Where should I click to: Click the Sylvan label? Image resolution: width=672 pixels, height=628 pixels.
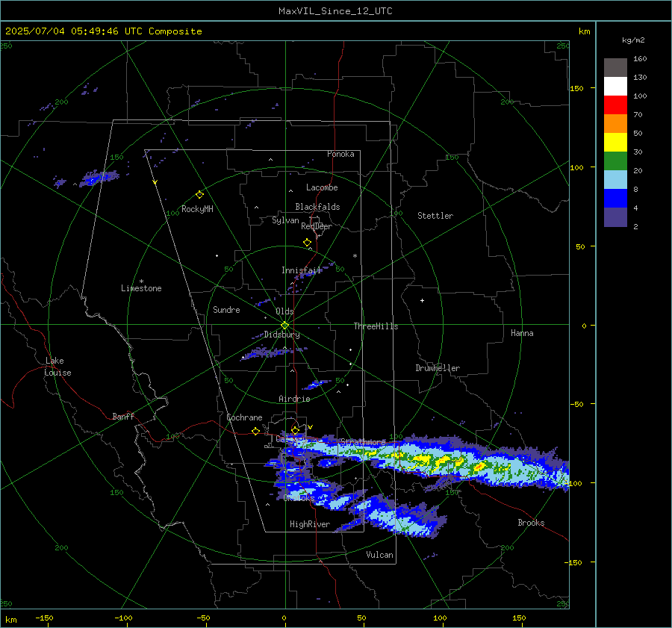point(285,220)
